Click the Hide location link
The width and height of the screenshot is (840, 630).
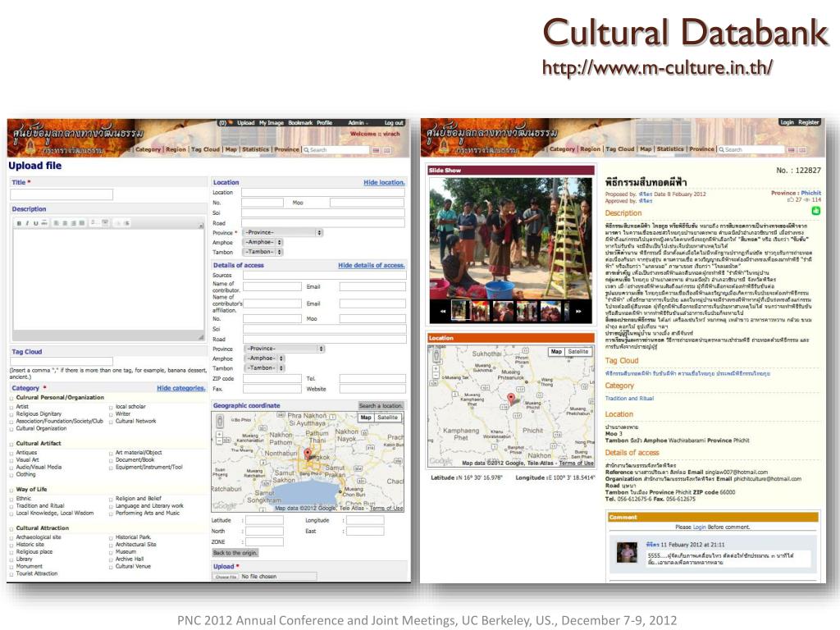point(384,183)
